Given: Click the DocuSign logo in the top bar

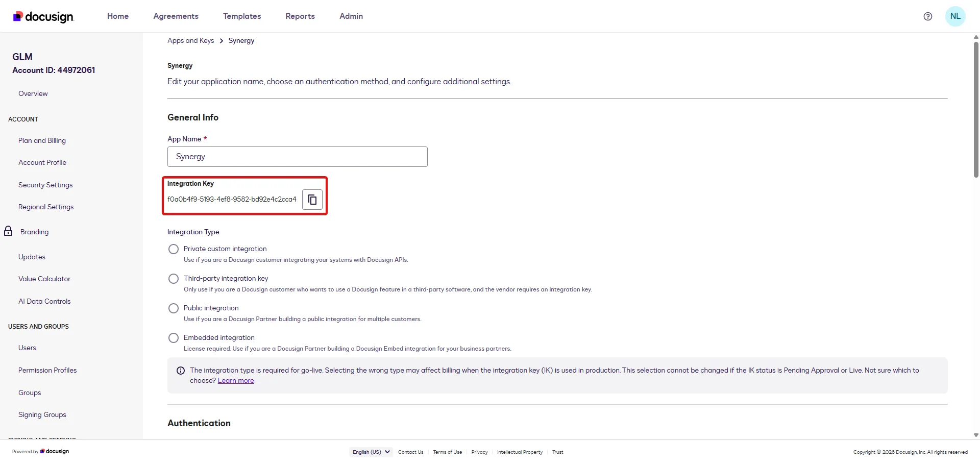Looking at the screenshot, I should click(x=43, y=16).
